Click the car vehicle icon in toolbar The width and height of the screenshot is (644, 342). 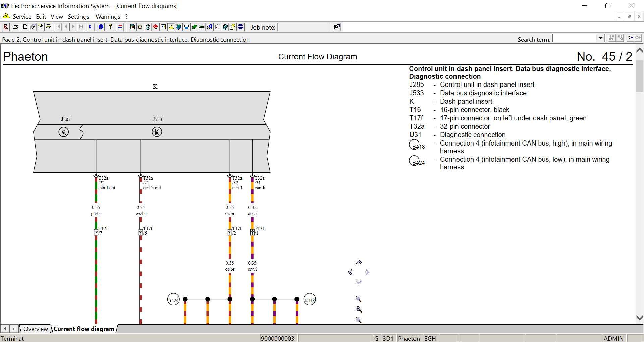click(x=48, y=27)
